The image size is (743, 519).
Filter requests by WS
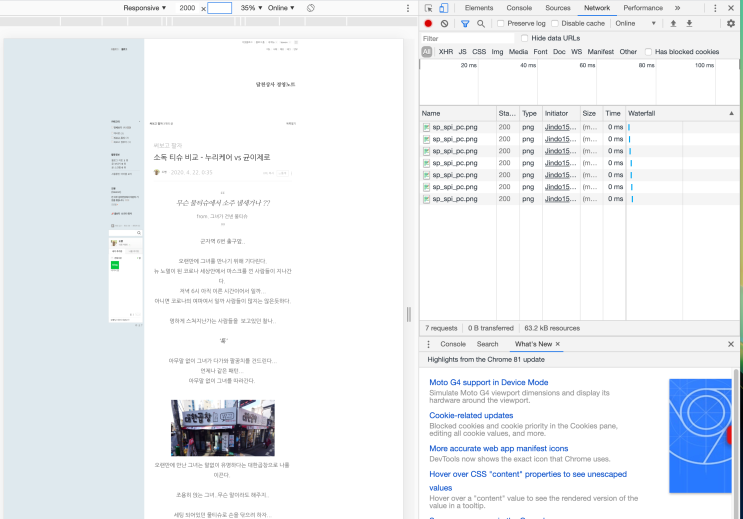[x=576, y=52]
